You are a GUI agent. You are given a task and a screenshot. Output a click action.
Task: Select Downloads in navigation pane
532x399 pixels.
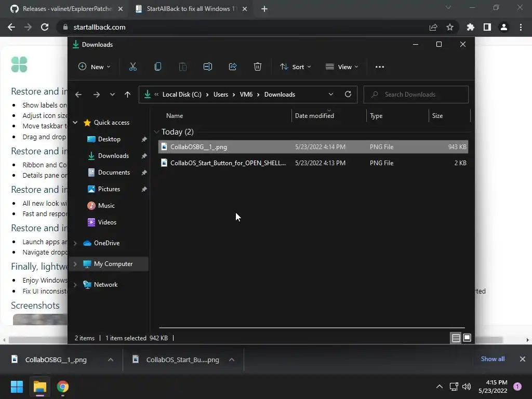pyautogui.click(x=113, y=156)
